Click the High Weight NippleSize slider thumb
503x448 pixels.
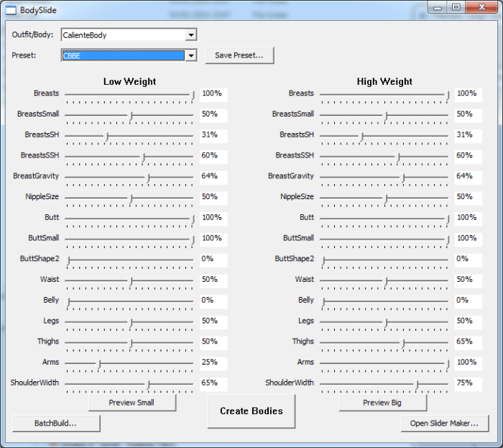coord(385,198)
